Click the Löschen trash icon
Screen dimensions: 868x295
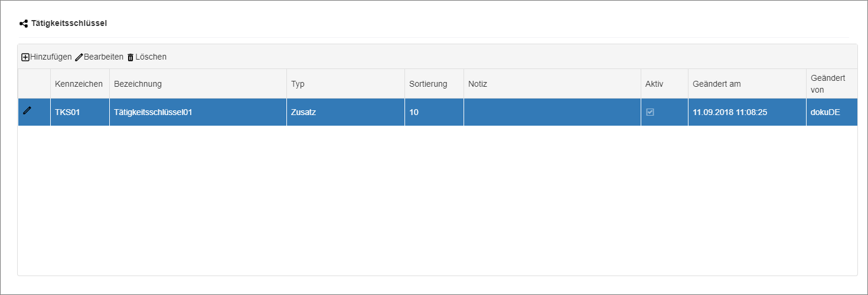coord(130,57)
